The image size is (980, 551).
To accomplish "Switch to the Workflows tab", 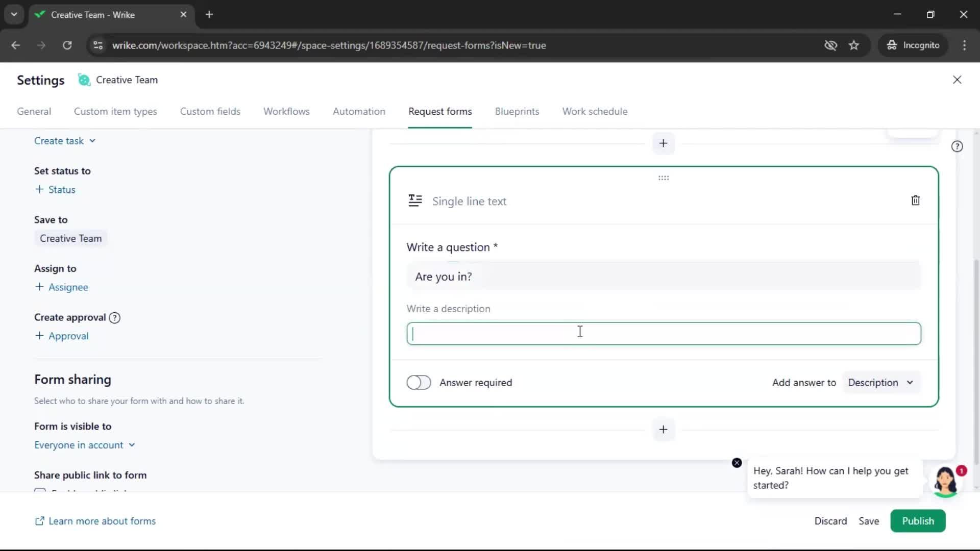I will [286, 112].
